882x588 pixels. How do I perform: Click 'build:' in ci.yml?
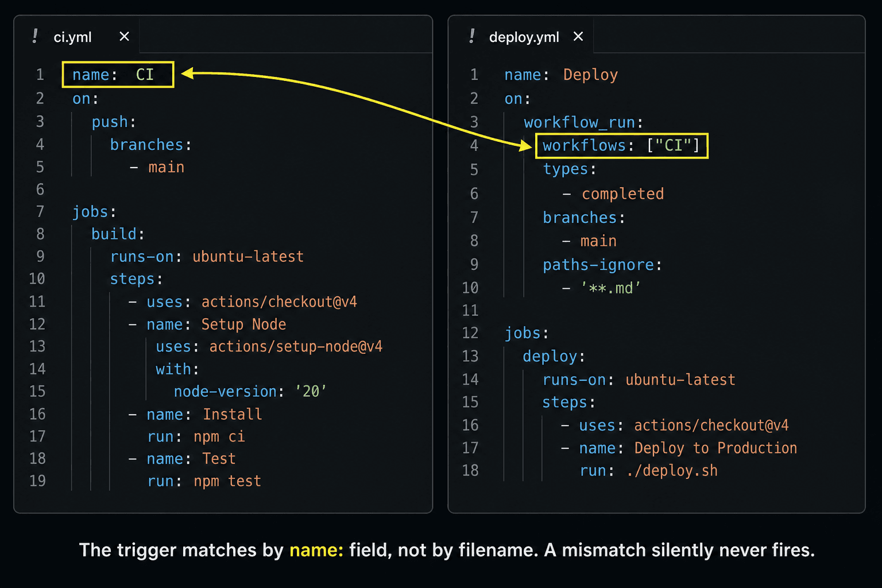click(x=118, y=234)
